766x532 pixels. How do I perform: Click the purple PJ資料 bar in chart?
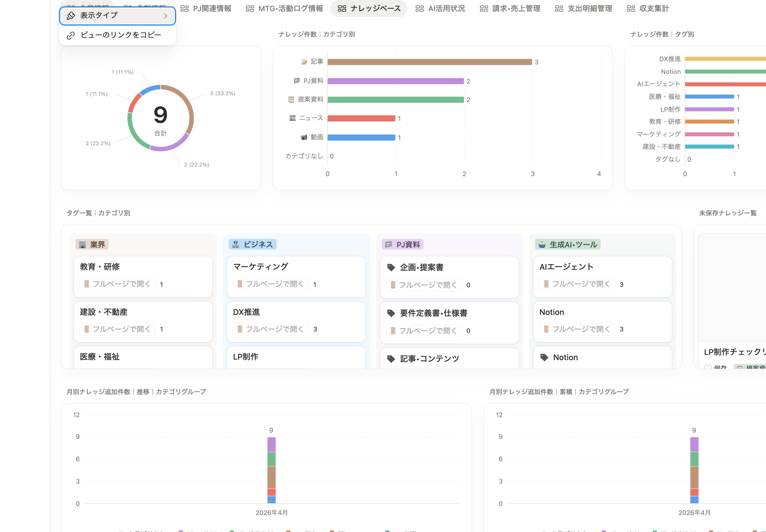[396, 81]
